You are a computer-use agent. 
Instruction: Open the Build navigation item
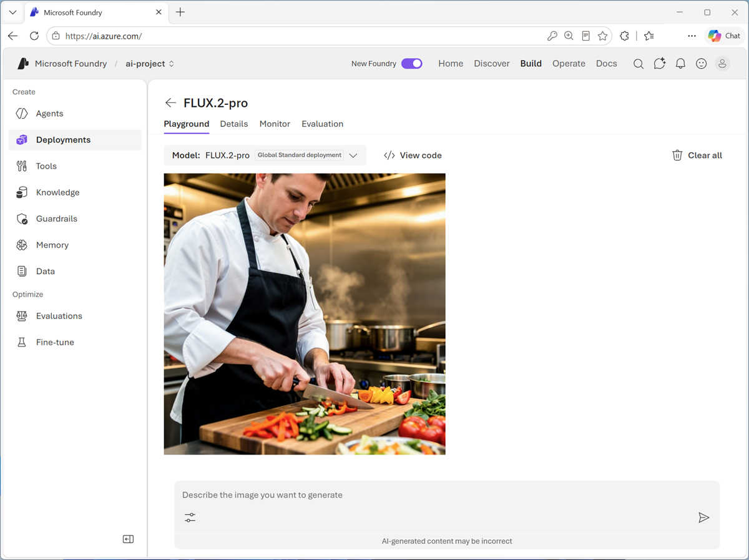coord(531,64)
